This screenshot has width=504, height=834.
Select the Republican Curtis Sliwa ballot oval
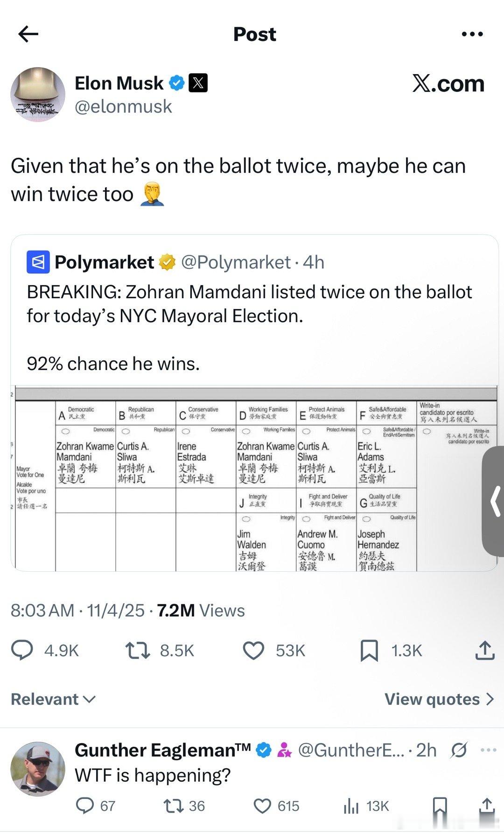pyautogui.click(x=126, y=431)
